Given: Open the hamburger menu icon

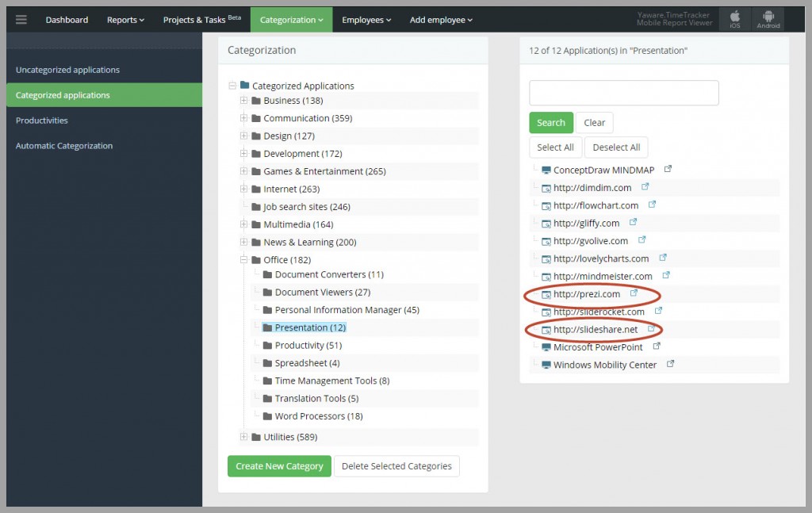Looking at the screenshot, I should [21, 20].
